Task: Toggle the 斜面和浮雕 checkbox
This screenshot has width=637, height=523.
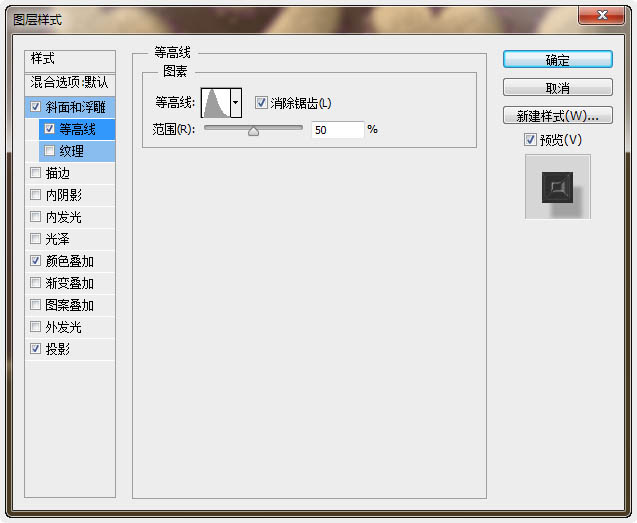Action: 35,107
